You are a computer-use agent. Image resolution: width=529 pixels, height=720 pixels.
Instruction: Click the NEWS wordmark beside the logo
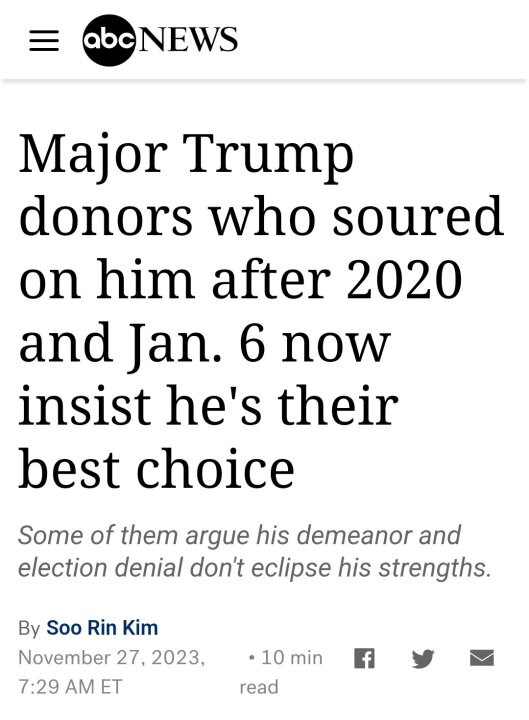click(x=187, y=39)
